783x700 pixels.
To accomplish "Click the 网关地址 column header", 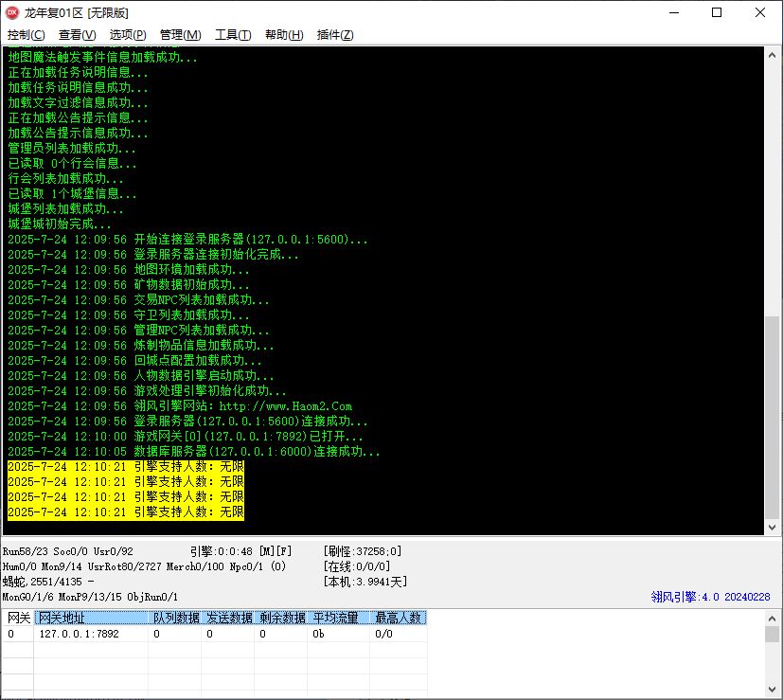I will [x=92, y=618].
